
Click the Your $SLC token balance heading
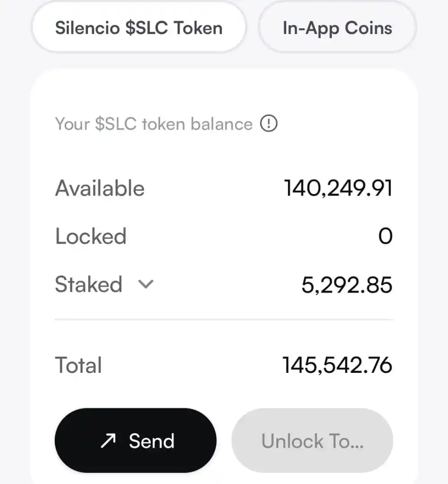point(154,124)
